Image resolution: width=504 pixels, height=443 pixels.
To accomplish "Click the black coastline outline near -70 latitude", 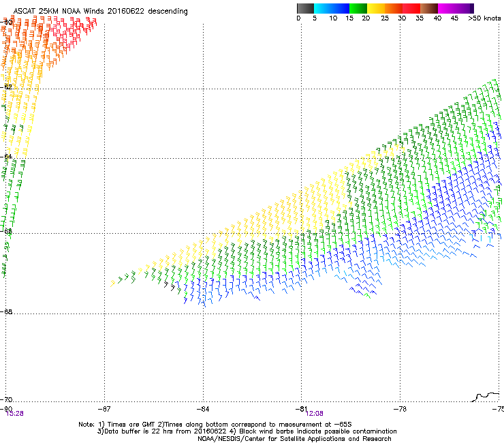I will (486, 397).
